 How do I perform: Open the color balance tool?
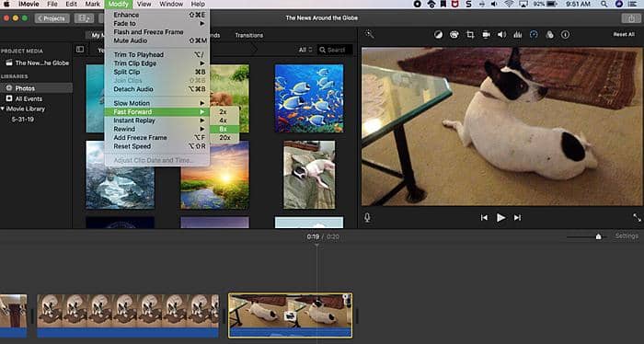[x=438, y=35]
